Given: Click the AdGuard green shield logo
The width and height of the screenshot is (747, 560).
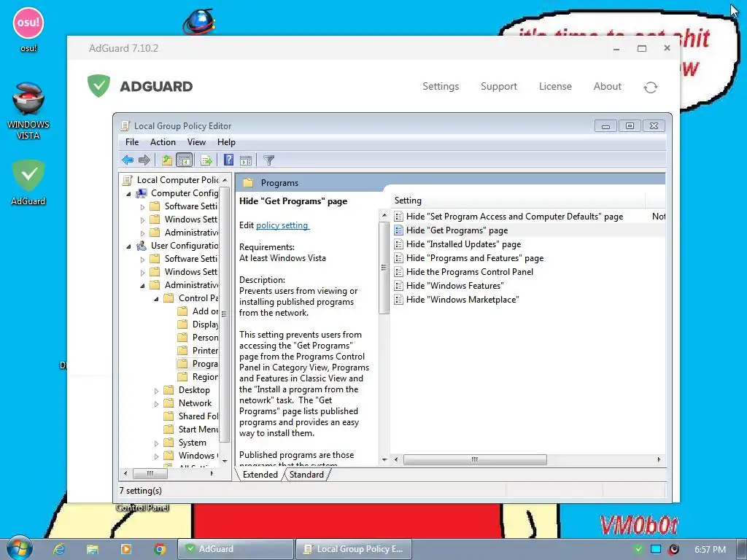Looking at the screenshot, I should (x=98, y=86).
